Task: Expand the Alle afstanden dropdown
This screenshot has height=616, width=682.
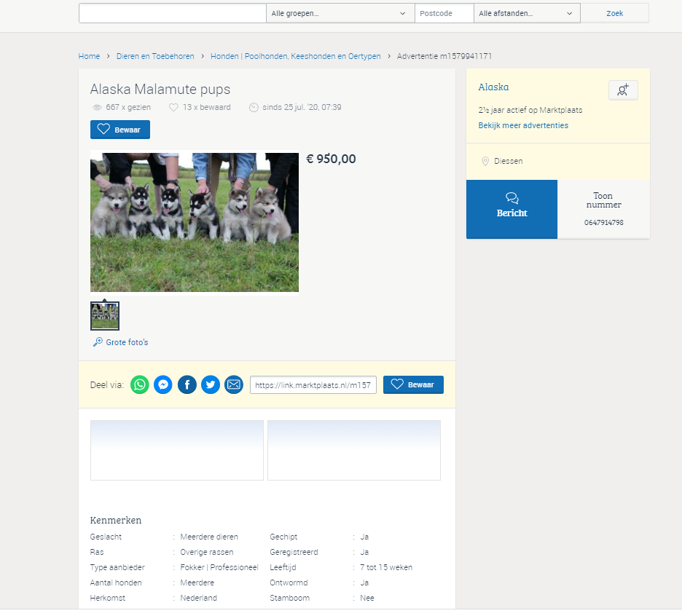Action: pyautogui.click(x=527, y=14)
